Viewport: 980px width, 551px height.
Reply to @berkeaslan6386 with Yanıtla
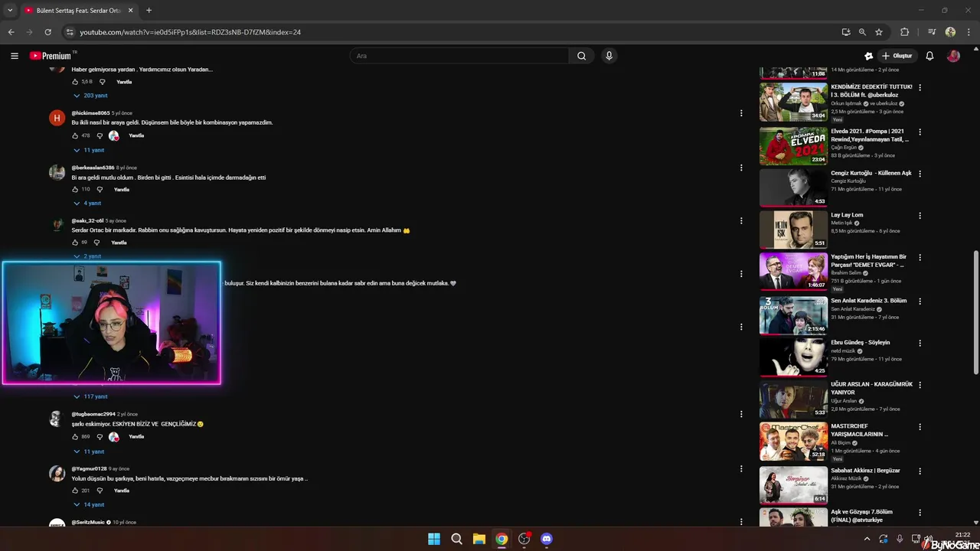tap(122, 189)
